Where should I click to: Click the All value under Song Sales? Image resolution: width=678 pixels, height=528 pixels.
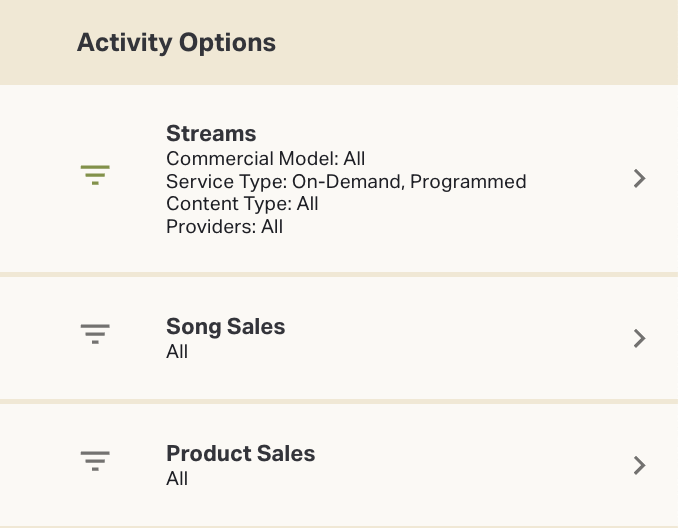click(177, 352)
